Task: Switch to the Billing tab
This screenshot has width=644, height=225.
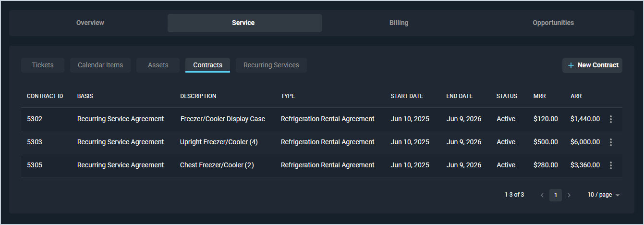Action: pos(399,23)
